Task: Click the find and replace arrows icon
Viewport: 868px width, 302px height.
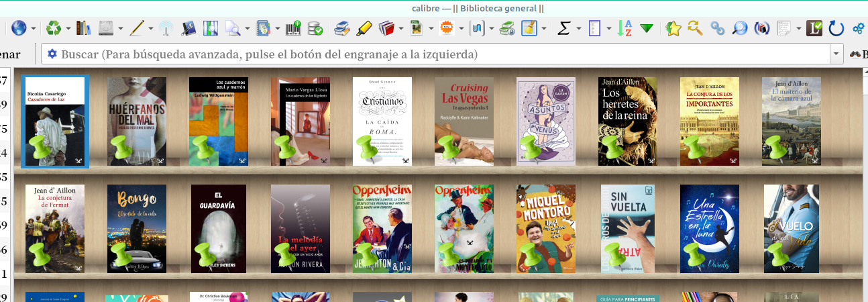Action: [696, 28]
